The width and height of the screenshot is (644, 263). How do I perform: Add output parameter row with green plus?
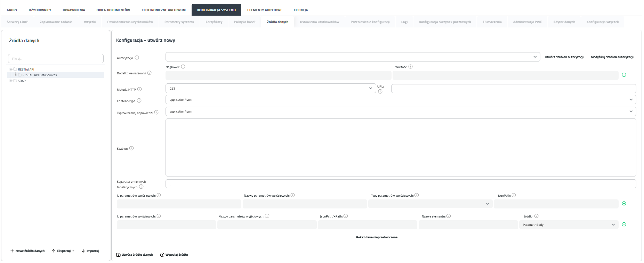coord(624,224)
